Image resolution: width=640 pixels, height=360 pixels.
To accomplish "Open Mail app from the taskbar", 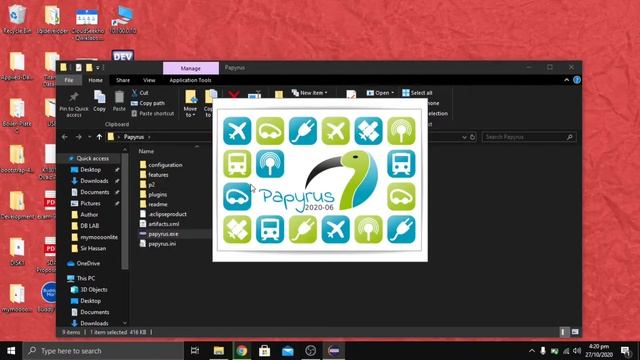I will point(288,351).
